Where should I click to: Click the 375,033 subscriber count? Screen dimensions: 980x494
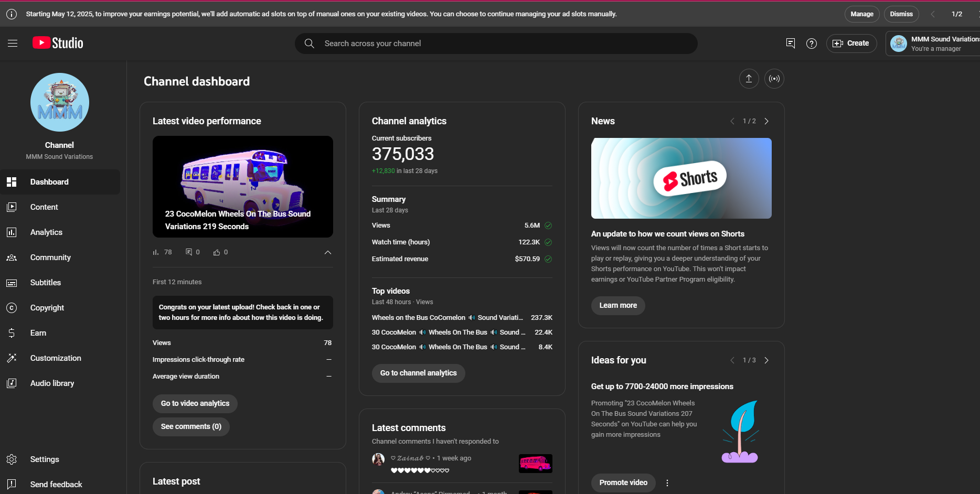403,154
